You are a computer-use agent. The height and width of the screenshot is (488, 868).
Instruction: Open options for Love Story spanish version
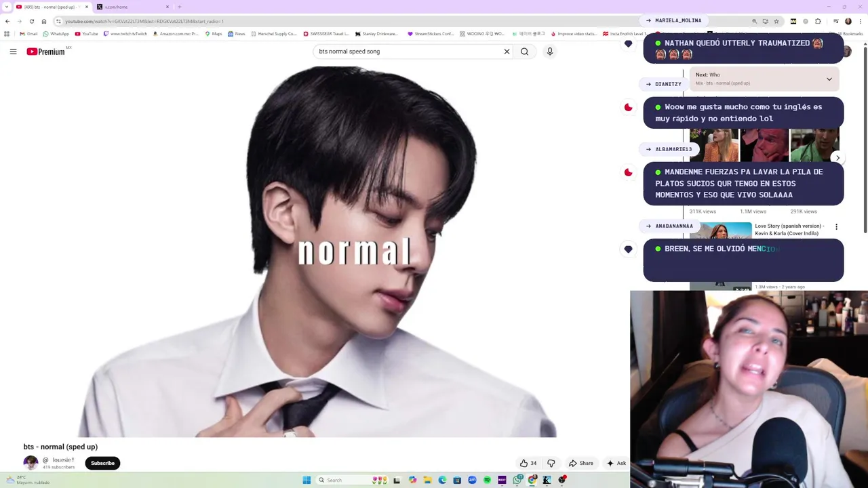point(836,227)
